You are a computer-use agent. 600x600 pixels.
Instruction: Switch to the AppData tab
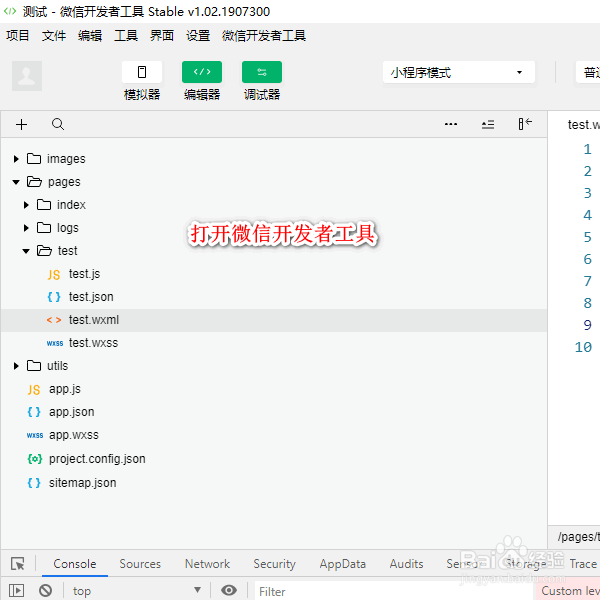[x=342, y=564]
